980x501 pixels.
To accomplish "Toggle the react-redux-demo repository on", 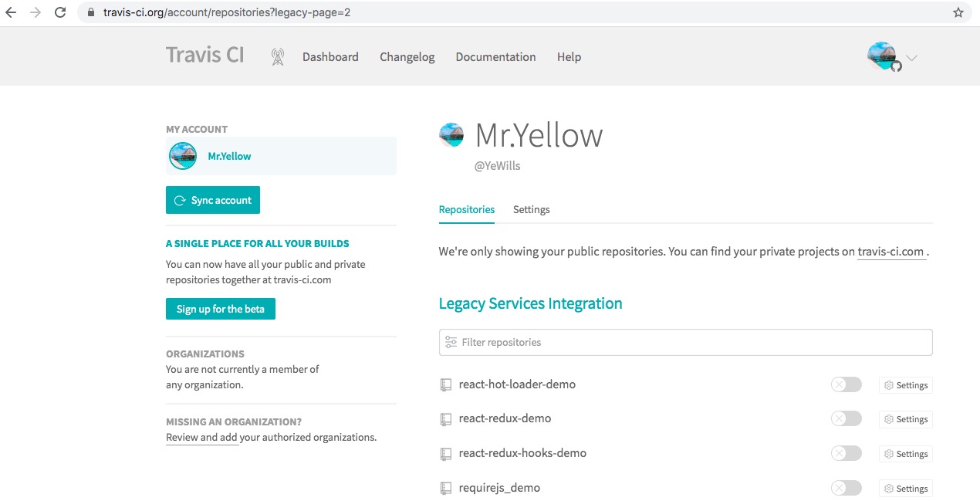I will click(x=846, y=418).
